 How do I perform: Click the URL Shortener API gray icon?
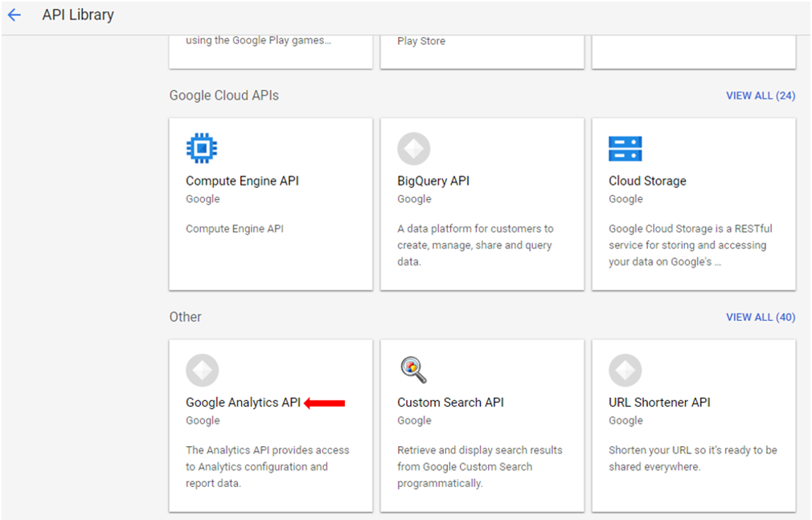[x=625, y=371]
